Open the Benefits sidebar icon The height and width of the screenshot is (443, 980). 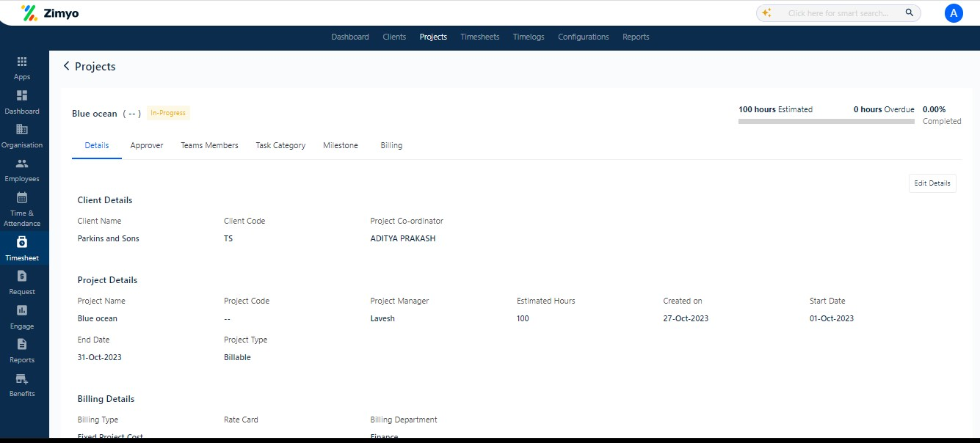22,378
